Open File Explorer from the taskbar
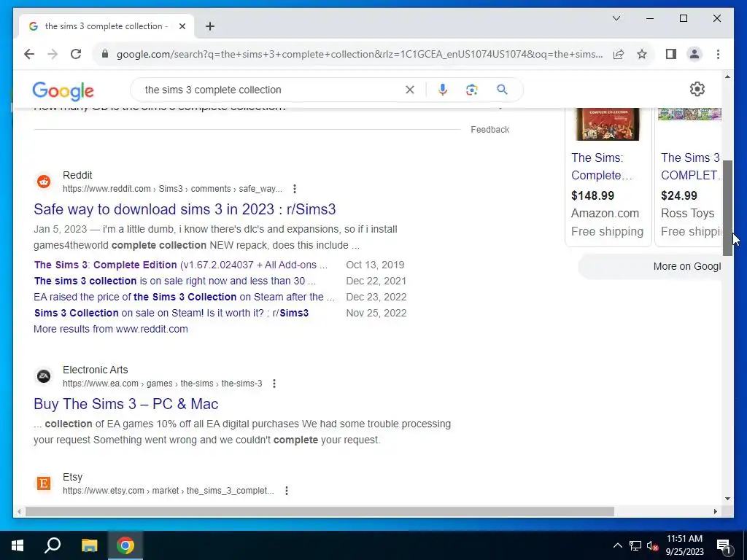747x560 pixels. click(89, 545)
